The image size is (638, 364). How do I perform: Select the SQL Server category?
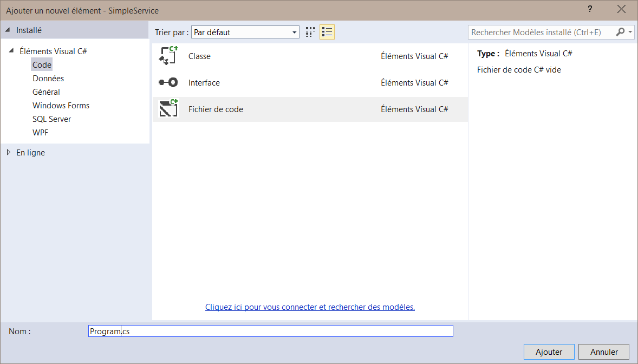[51, 119]
